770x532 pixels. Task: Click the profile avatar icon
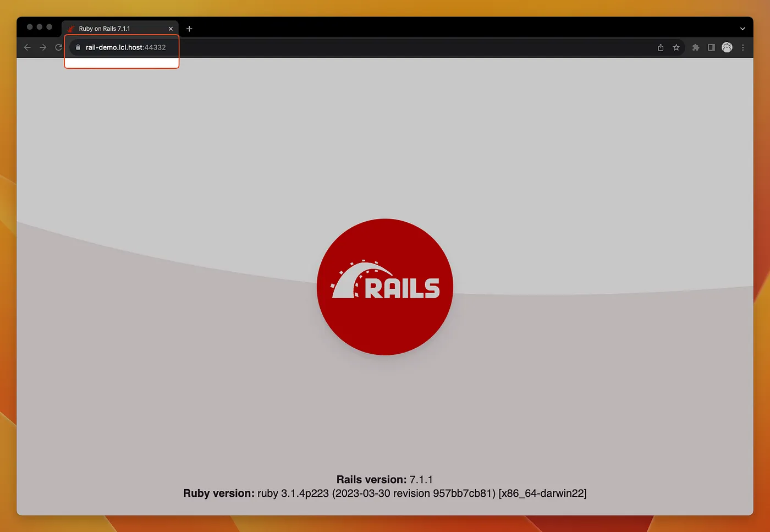point(727,47)
